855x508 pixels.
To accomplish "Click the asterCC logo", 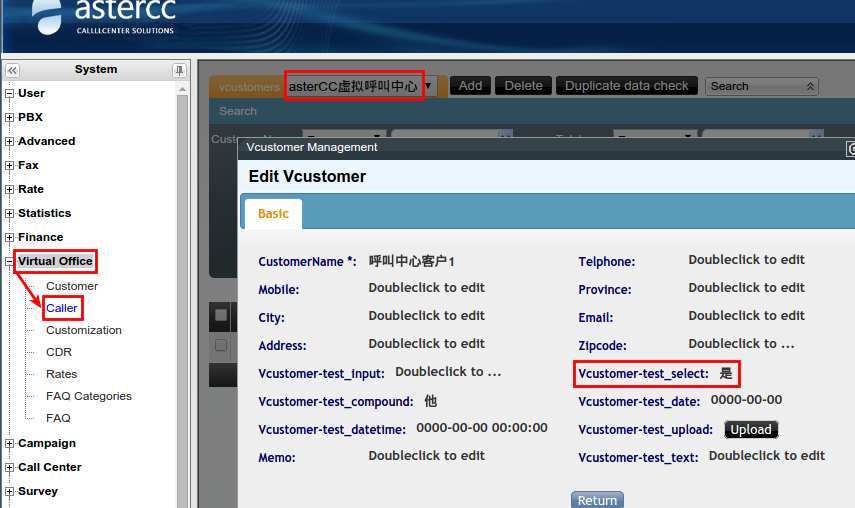I will click(x=105, y=19).
